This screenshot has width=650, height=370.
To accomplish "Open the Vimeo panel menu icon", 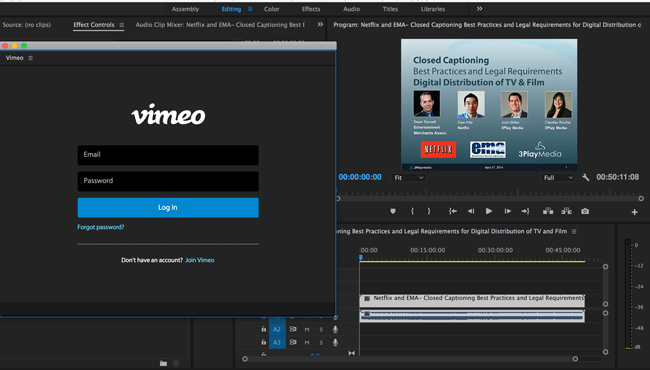I will [x=30, y=58].
